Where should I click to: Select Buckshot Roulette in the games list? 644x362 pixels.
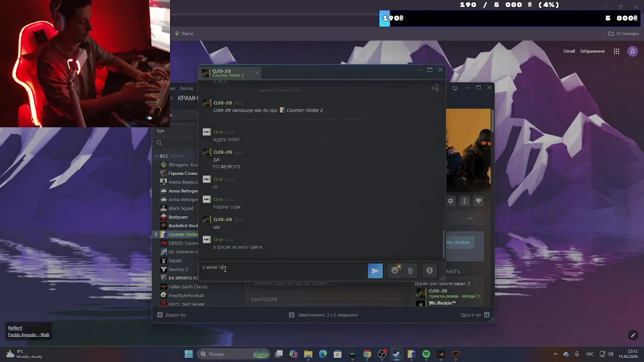(179, 226)
